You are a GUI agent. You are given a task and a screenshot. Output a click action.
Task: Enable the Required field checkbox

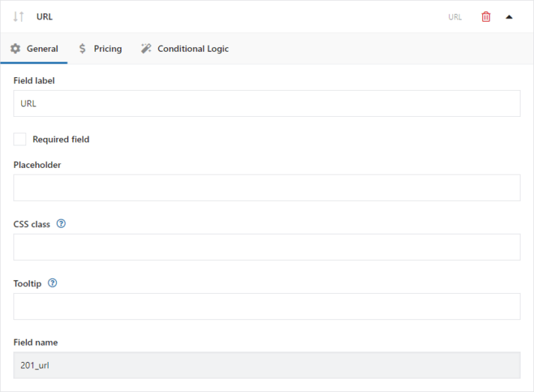click(19, 139)
